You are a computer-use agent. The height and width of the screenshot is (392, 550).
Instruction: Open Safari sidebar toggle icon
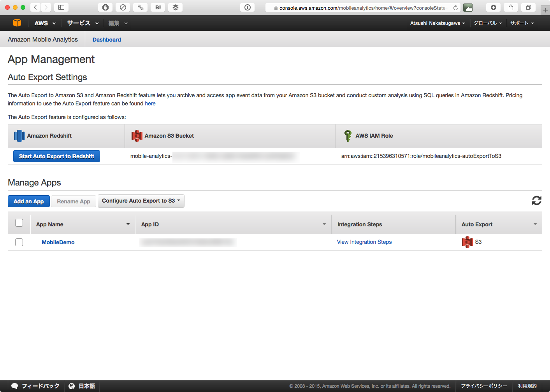point(61,7)
